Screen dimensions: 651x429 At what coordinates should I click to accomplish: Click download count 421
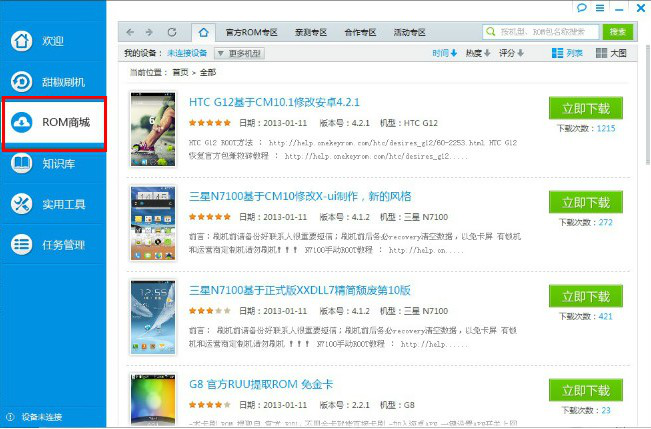(x=605, y=316)
